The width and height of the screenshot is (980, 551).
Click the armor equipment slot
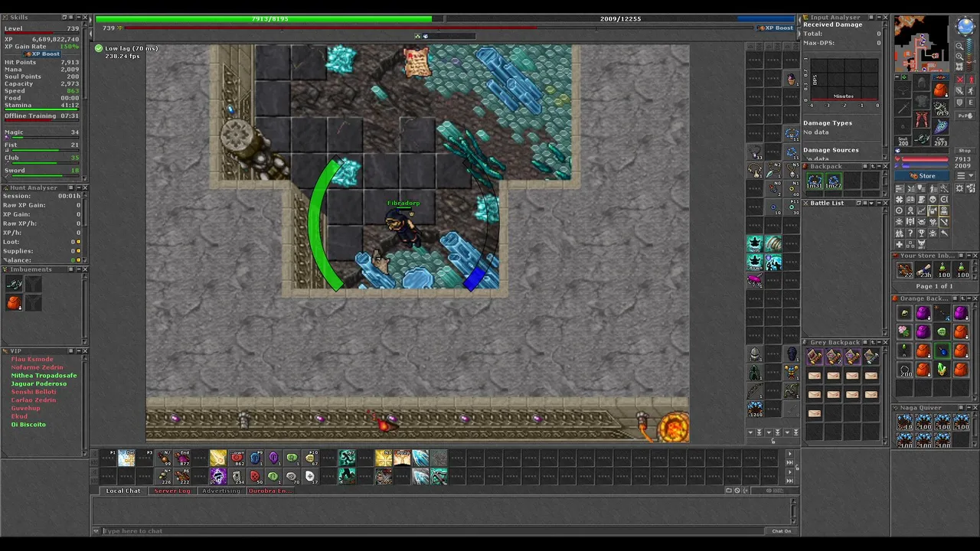pos(922,101)
